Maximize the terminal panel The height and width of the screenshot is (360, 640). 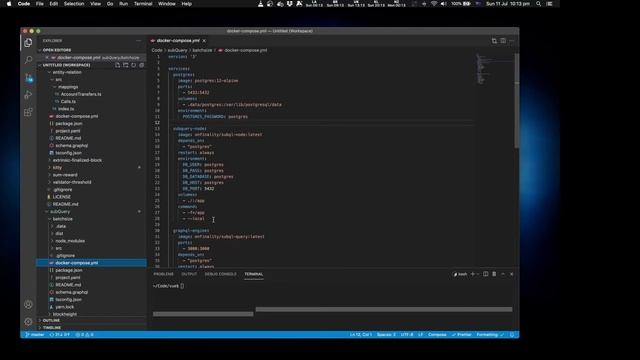coord(503,274)
